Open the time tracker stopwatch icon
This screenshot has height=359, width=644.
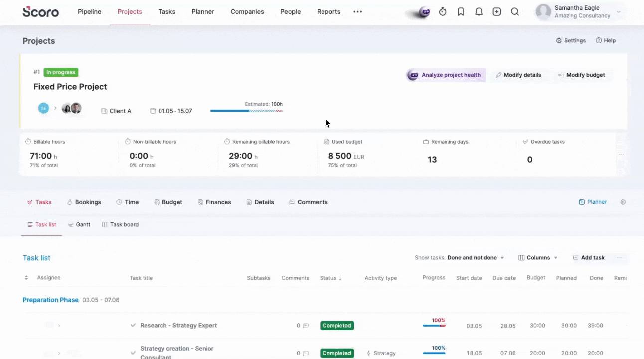pos(443,12)
